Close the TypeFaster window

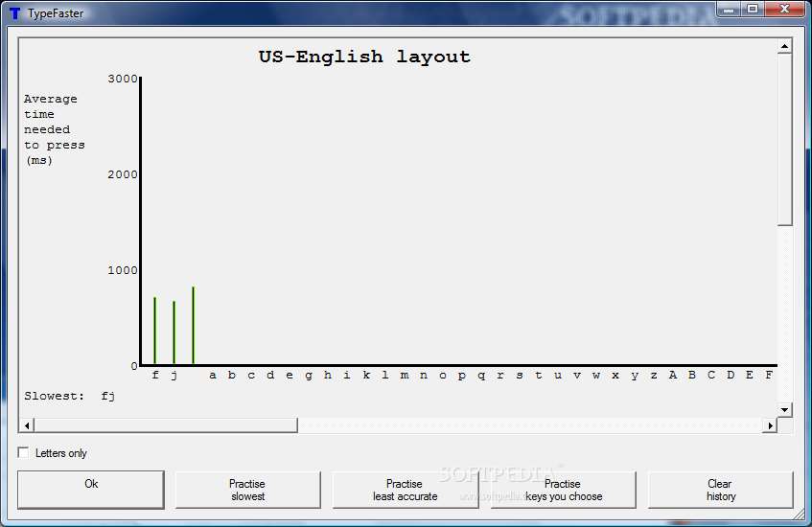784,9
